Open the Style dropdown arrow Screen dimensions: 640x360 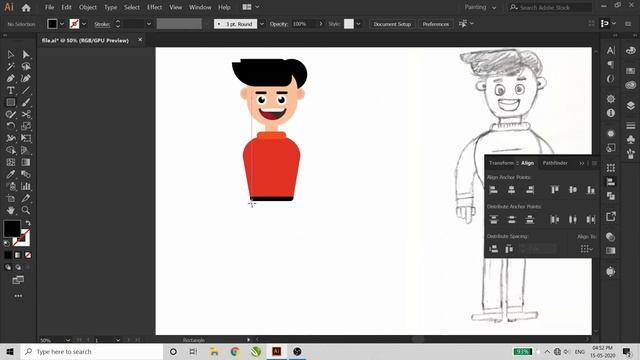tap(358, 24)
